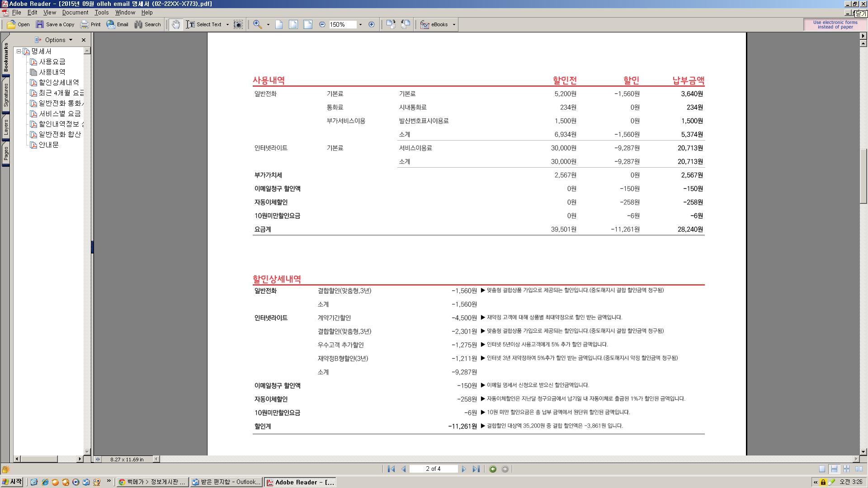Open Search with the binoculars icon
Viewport: 868px width, 488px height.
[138, 24]
